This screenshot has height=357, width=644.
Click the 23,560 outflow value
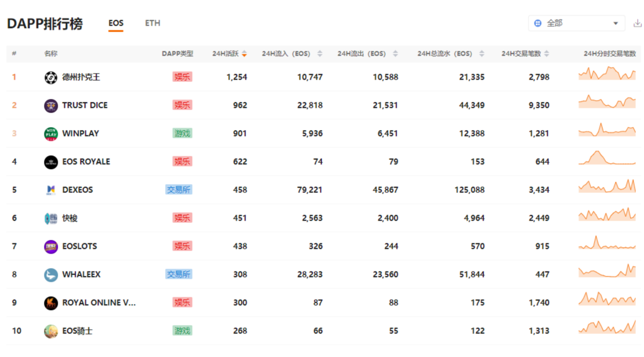[x=386, y=274]
